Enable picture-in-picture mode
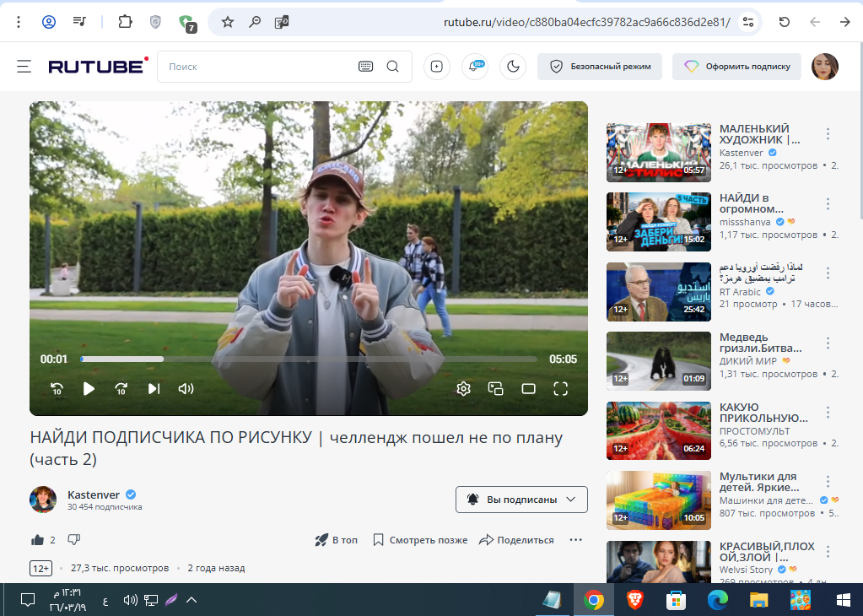The image size is (863, 616). 496,389
